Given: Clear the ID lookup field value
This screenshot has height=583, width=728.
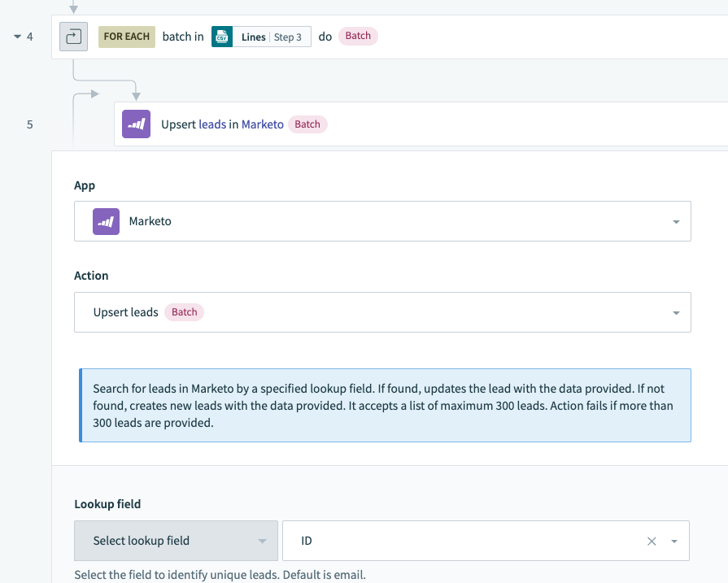Looking at the screenshot, I should pos(652,542).
